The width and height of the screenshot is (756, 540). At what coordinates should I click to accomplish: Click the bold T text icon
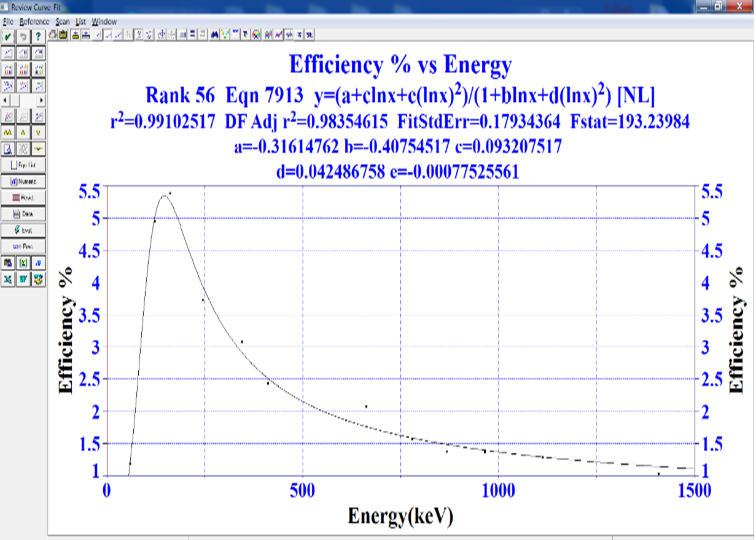245,34
